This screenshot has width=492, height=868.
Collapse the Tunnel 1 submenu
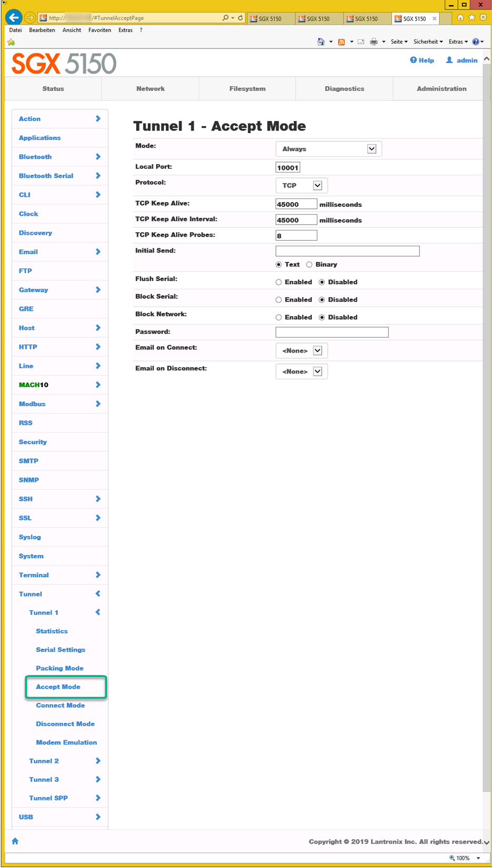pyautogui.click(x=98, y=612)
